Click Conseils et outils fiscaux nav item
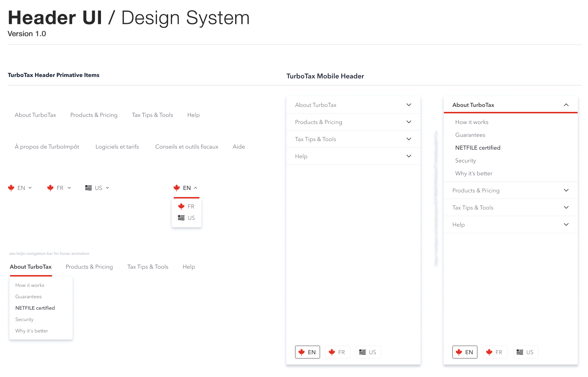 coord(187,147)
